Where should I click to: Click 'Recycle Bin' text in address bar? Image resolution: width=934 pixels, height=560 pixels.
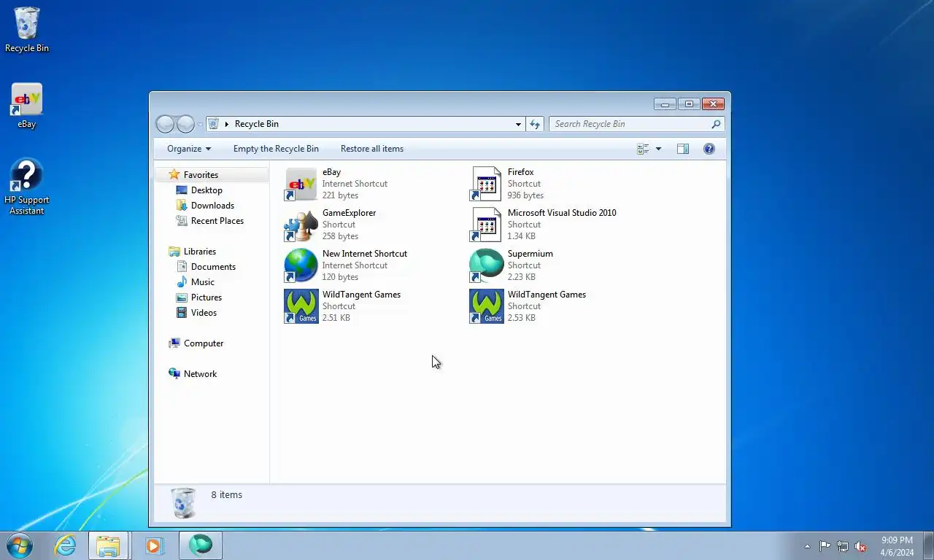257,124
